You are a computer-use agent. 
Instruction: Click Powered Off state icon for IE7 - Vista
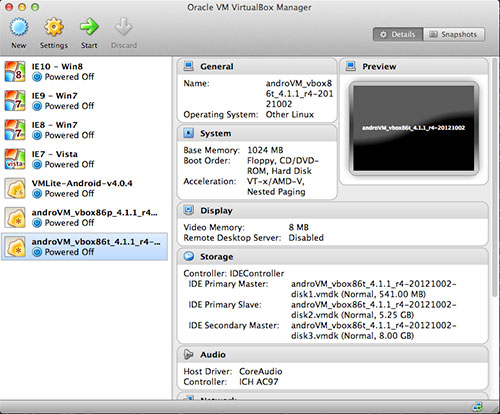click(37, 165)
